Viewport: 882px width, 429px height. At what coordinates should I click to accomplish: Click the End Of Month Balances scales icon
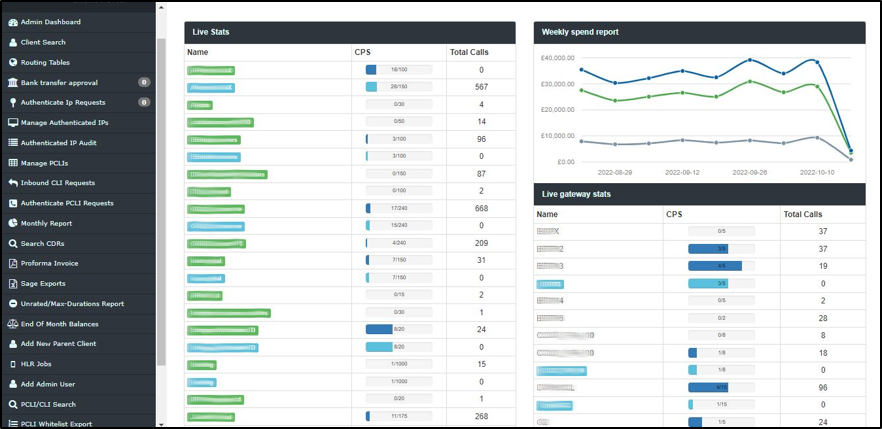13,323
